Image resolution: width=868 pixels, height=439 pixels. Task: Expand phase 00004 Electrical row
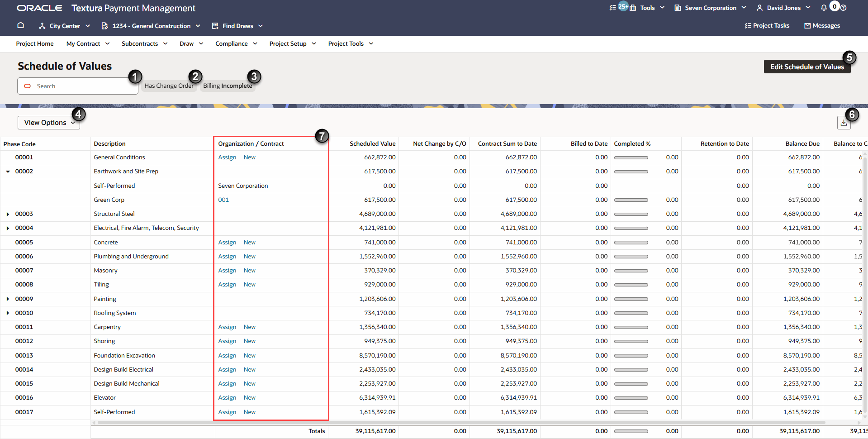(x=8, y=228)
